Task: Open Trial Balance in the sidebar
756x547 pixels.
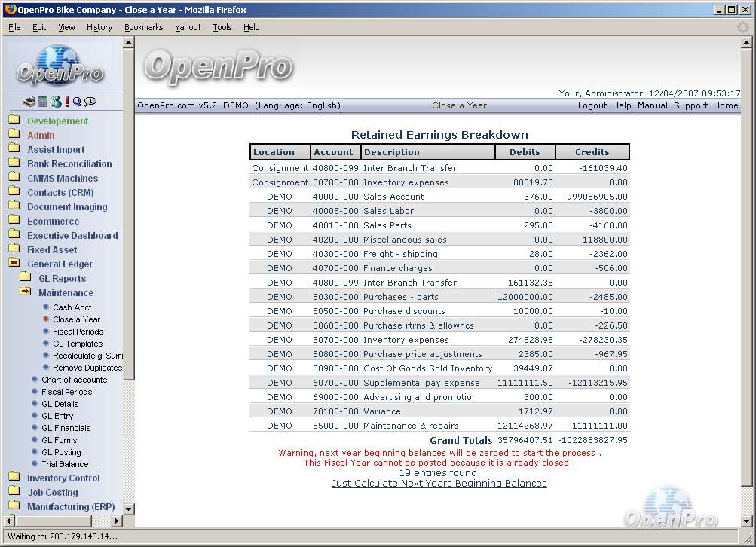Action: click(65, 464)
